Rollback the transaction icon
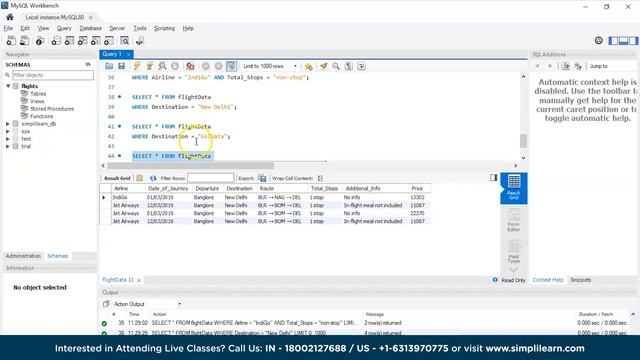Viewport: 640px width, 360px height. coord(218,66)
